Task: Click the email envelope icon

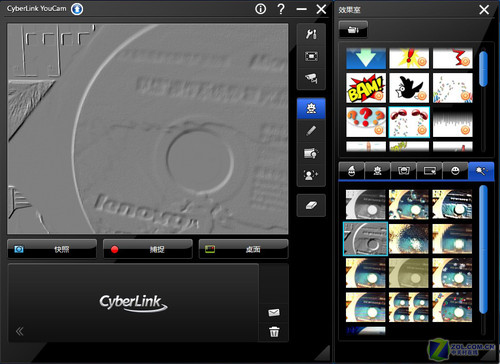Action: tap(274, 312)
